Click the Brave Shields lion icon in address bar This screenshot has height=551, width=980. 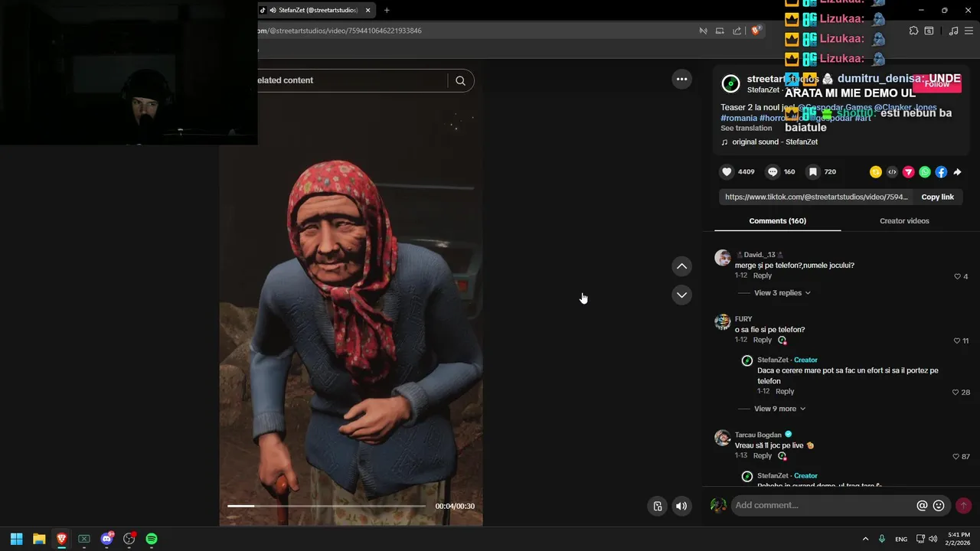[x=756, y=31]
